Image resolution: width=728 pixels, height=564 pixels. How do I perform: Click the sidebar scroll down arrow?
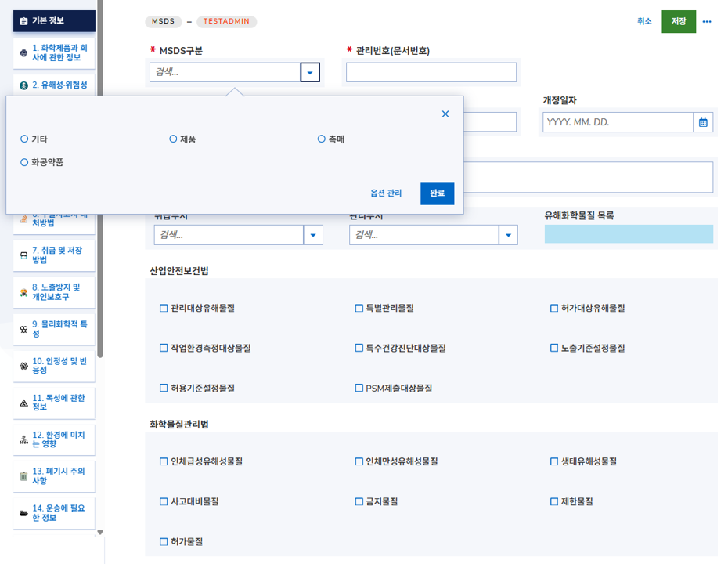coord(100,533)
